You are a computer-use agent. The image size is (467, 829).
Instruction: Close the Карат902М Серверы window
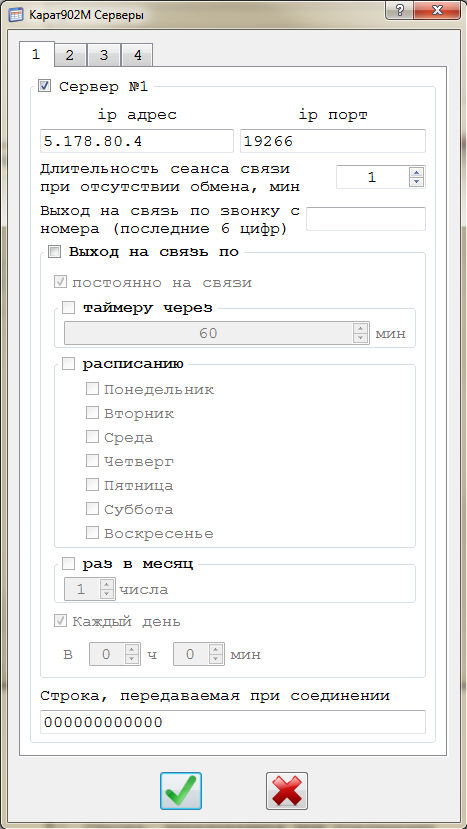click(x=436, y=10)
